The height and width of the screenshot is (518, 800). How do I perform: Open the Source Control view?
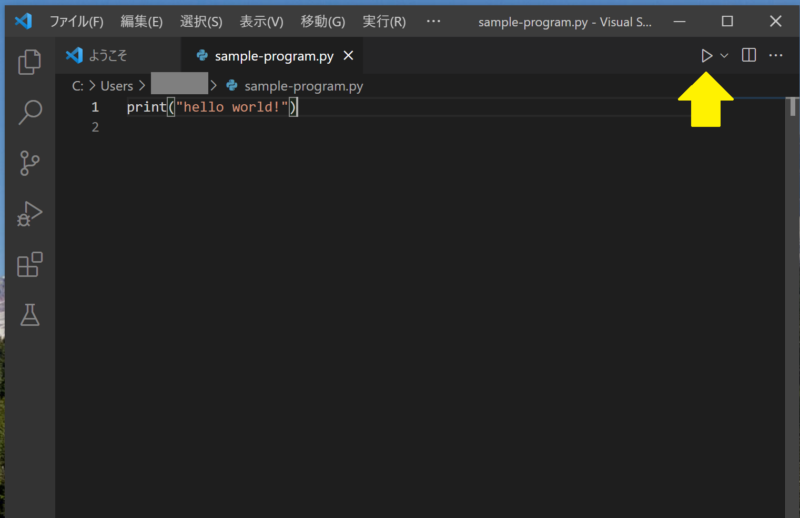[30, 163]
